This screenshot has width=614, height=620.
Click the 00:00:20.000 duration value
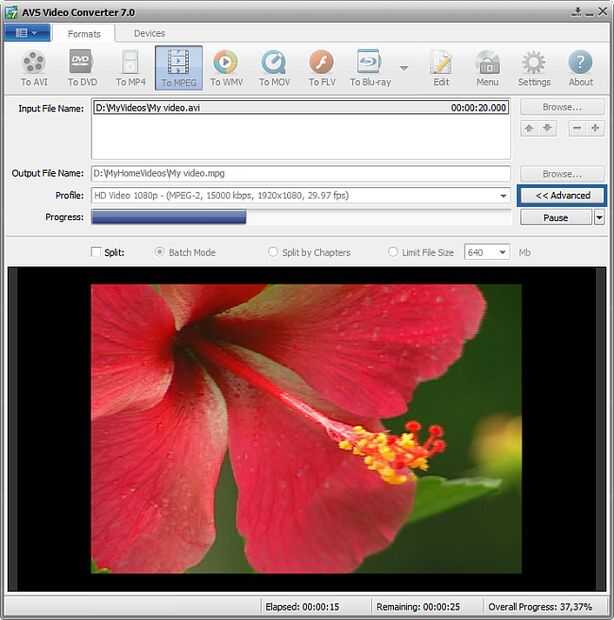pos(478,108)
